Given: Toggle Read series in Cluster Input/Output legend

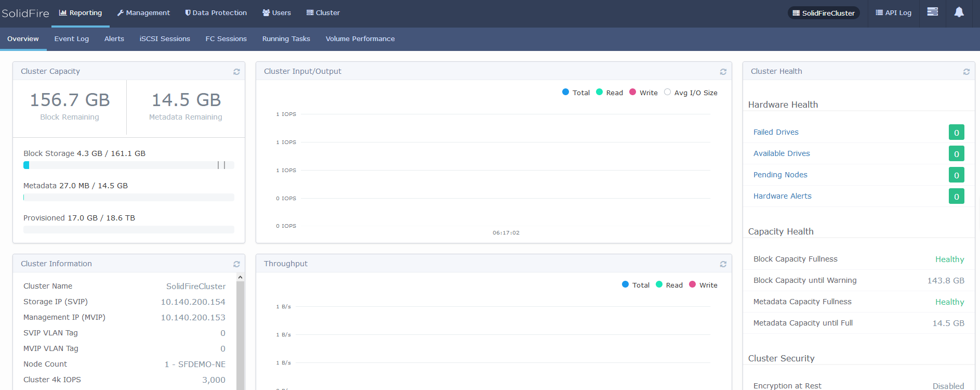Looking at the screenshot, I should pyautogui.click(x=609, y=93).
